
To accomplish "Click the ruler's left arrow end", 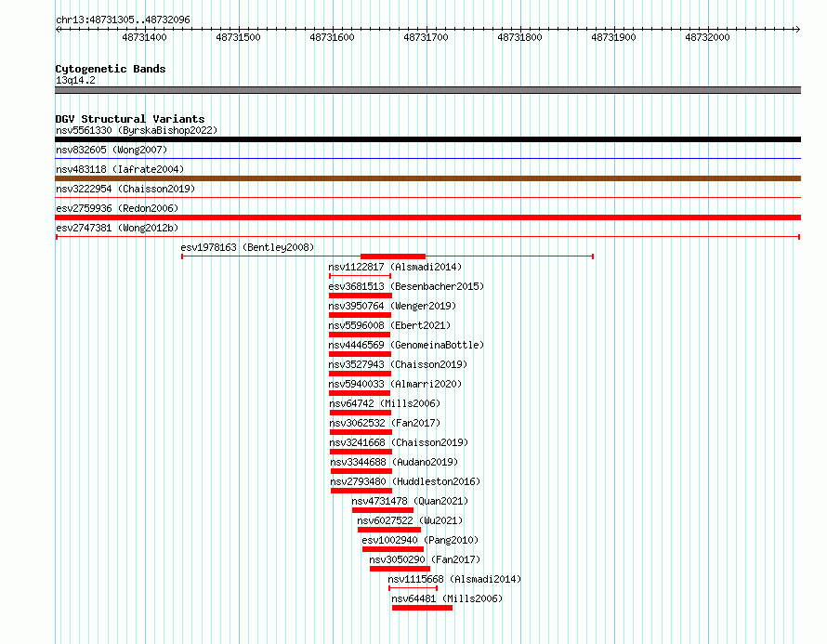I will tap(59, 29).
